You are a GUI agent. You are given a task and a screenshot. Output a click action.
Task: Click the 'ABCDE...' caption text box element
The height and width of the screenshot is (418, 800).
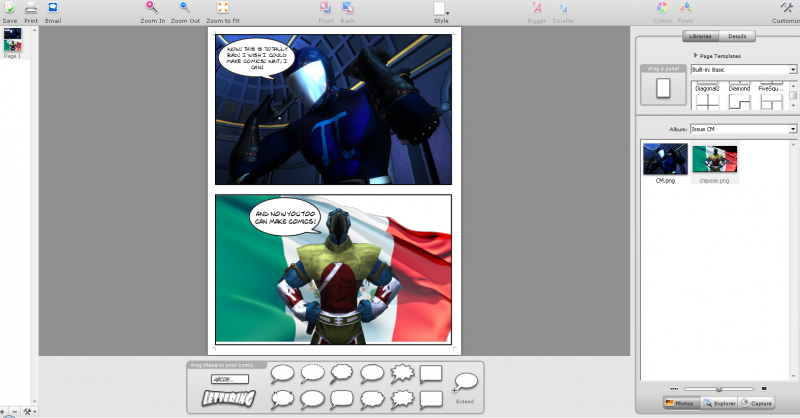230,379
